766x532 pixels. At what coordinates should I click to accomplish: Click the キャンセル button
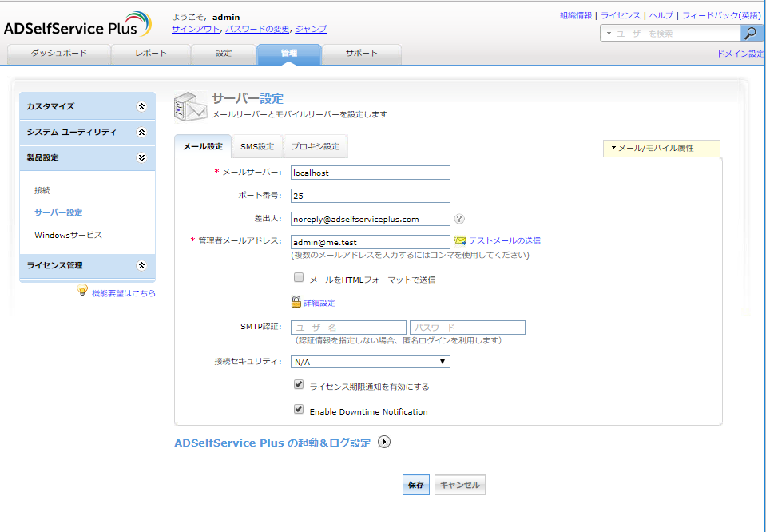click(x=460, y=485)
